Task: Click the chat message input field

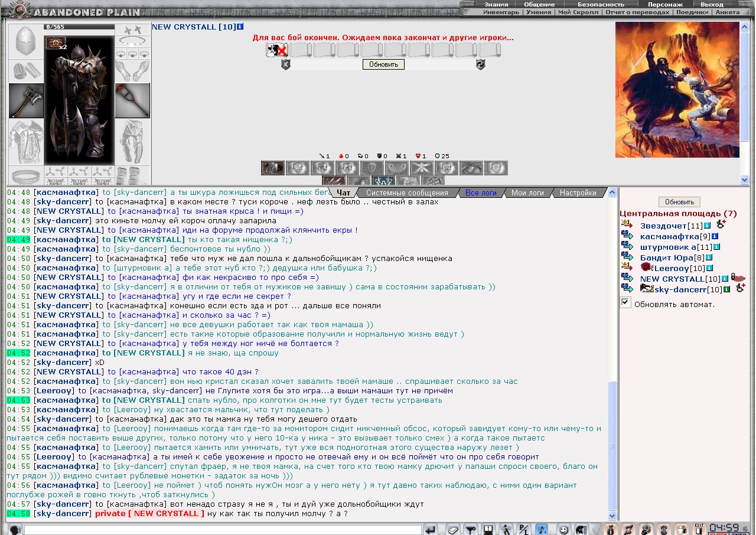Action: point(223,530)
